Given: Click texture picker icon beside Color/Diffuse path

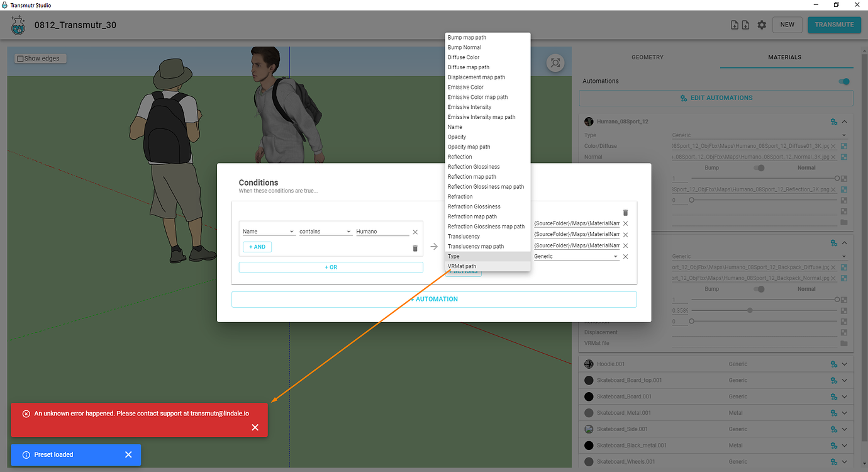Looking at the screenshot, I should click(844, 146).
